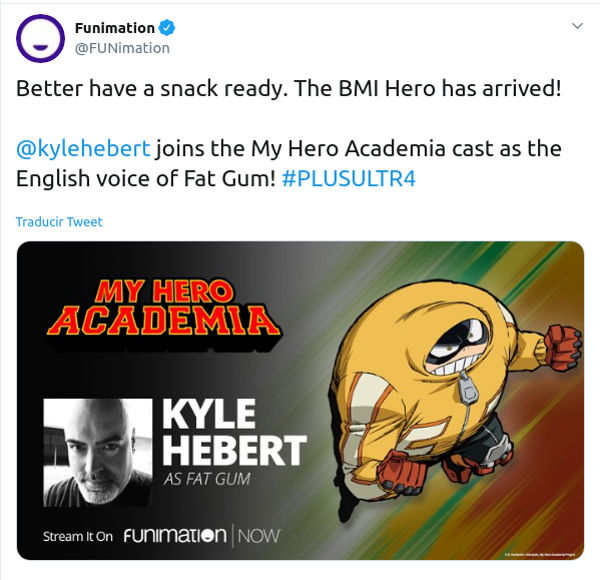This screenshot has width=600, height=580.
Task: Click the Stream It On text
Action: pyautogui.click(x=78, y=536)
